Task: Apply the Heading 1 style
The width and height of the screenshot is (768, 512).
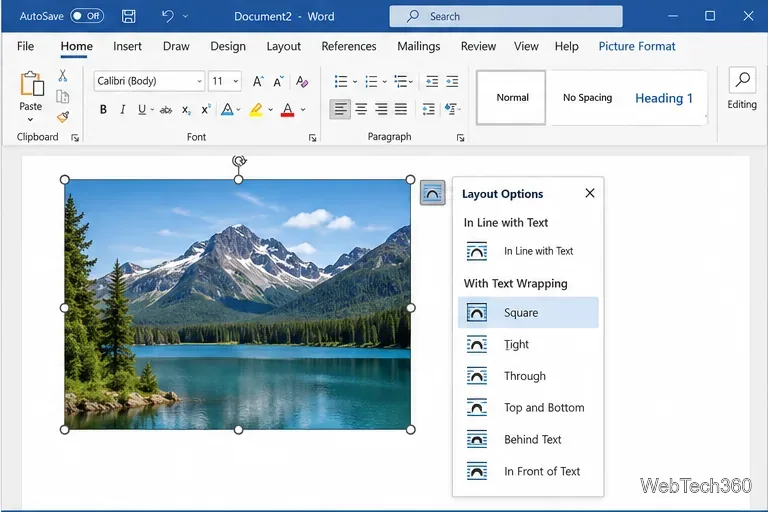Action: pos(664,98)
